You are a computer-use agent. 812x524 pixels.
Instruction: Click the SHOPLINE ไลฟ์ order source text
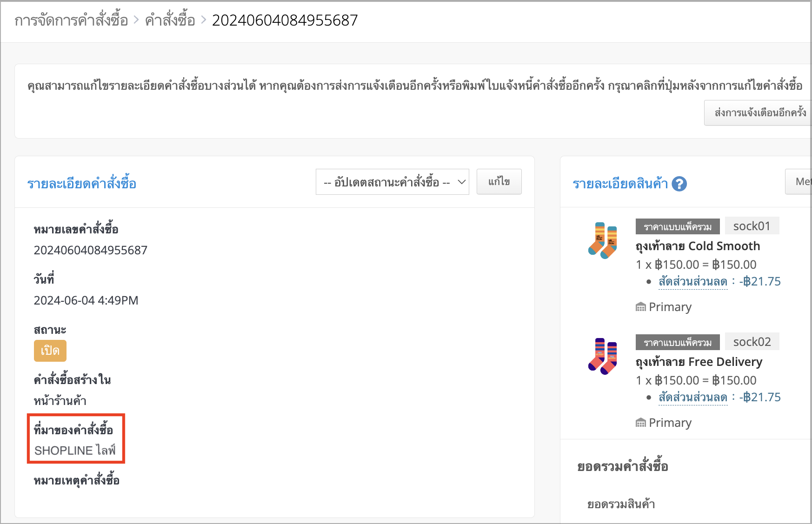(x=75, y=451)
